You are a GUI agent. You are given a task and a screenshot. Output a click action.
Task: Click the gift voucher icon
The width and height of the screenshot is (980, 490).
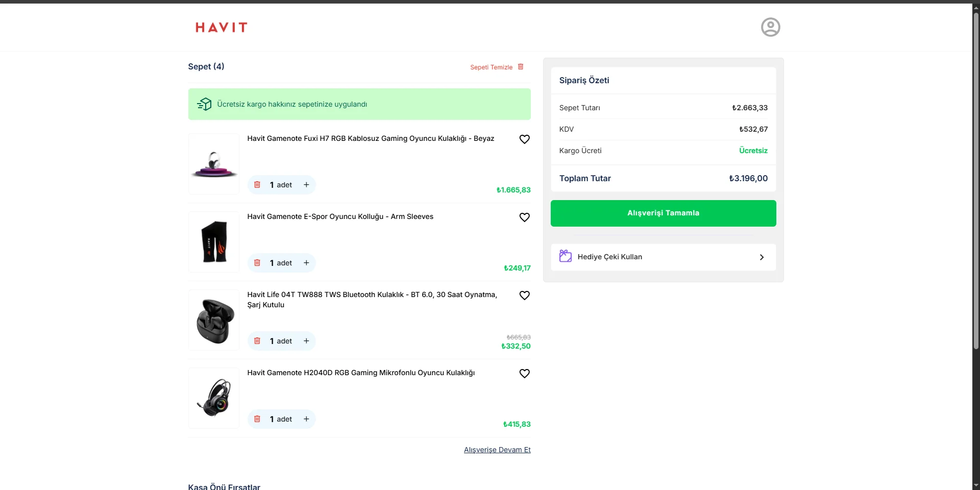(x=565, y=256)
